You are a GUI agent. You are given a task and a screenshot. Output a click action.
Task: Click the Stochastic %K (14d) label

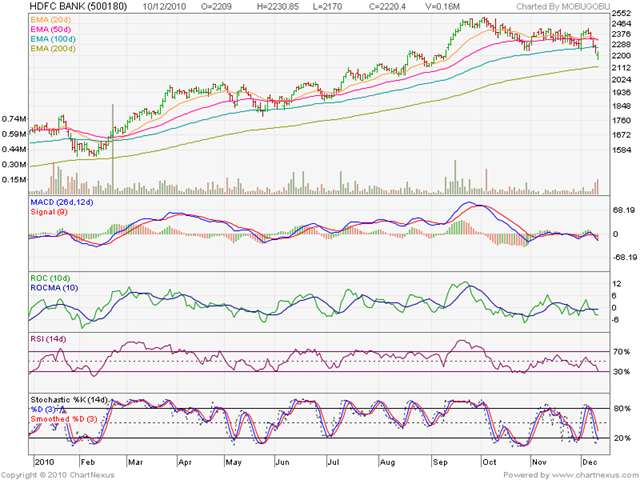[69, 400]
